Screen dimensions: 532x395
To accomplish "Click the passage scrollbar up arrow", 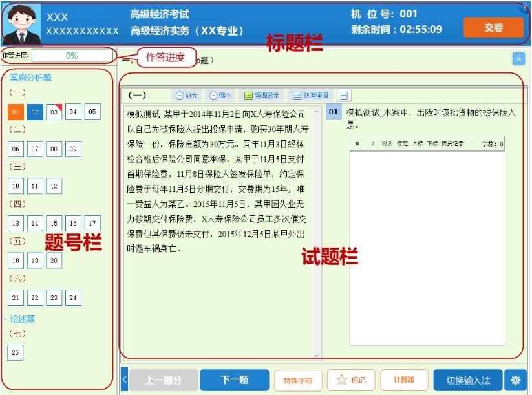I will point(317,111).
